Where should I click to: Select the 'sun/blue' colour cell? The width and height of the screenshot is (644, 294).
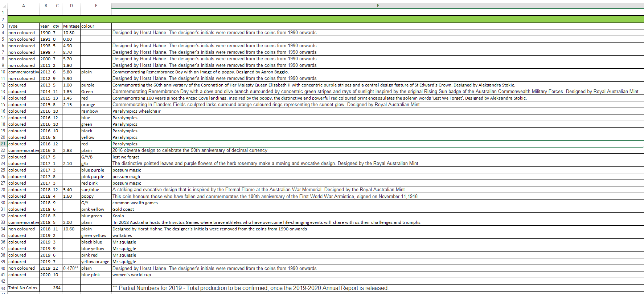[x=96, y=190]
